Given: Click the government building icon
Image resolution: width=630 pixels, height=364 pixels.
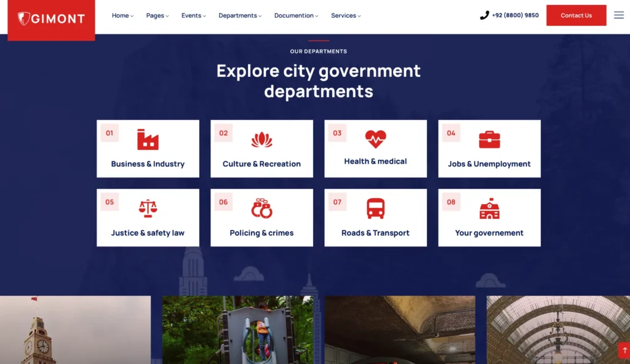Looking at the screenshot, I should 489,208.
